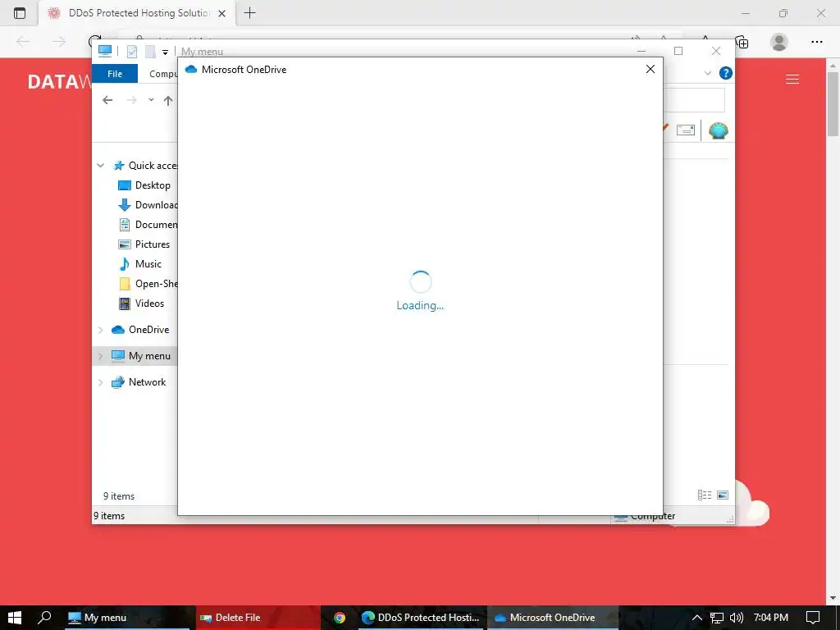
Task: Click Properties icon in Quick Access Toolbar
Action: (x=132, y=52)
